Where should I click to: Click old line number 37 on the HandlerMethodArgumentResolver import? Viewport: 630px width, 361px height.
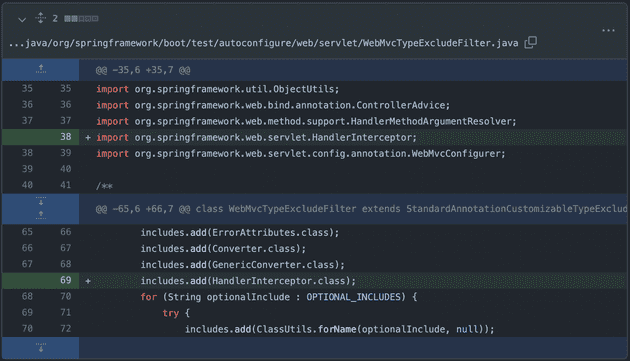tap(27, 121)
